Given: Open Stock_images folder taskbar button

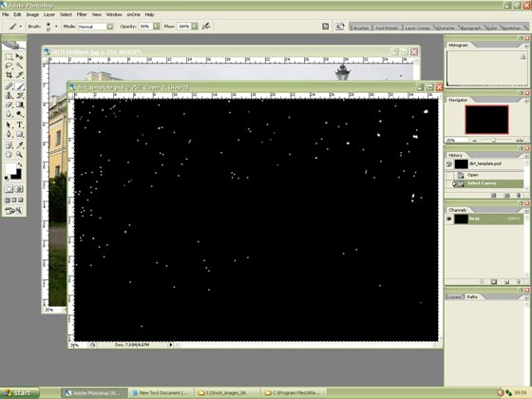Looking at the screenshot, I should click(227, 393).
